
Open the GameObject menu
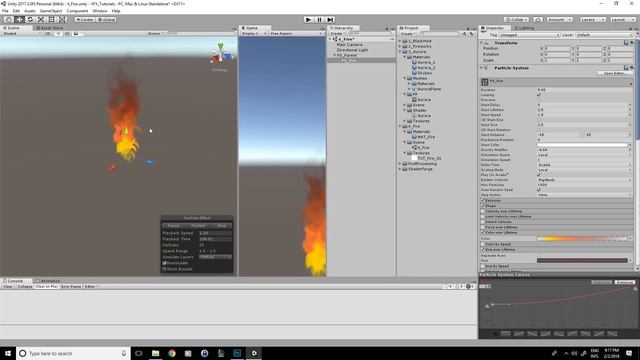(x=51, y=11)
